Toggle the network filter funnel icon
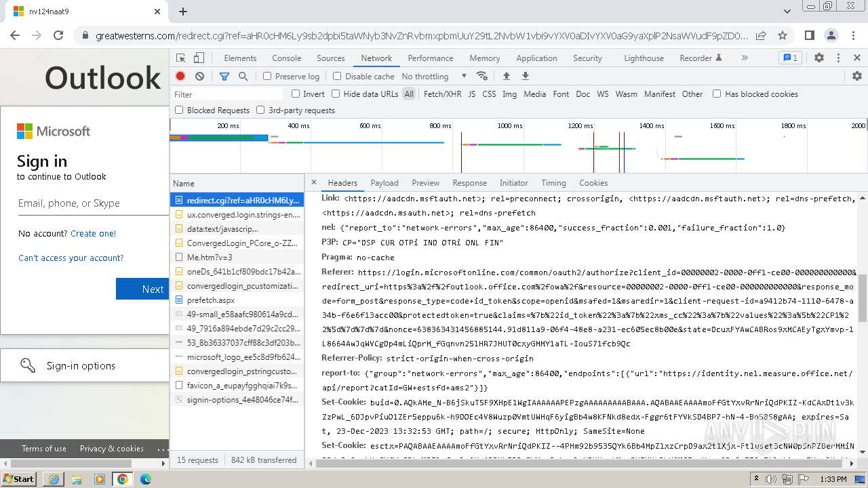 click(x=224, y=76)
